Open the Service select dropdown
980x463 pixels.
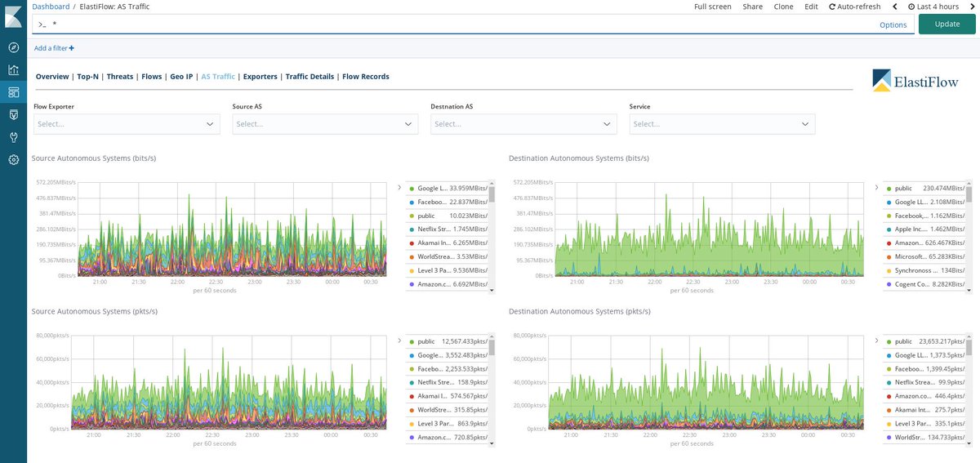722,124
